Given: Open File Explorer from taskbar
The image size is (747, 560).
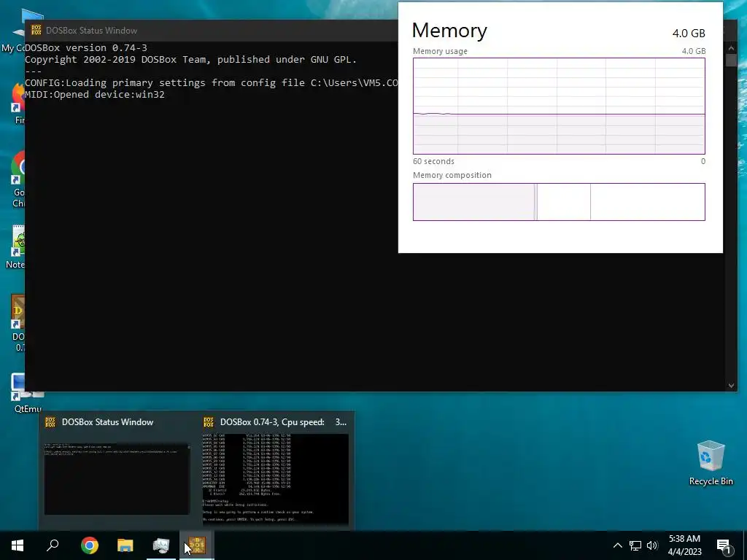Looking at the screenshot, I should [x=125, y=545].
